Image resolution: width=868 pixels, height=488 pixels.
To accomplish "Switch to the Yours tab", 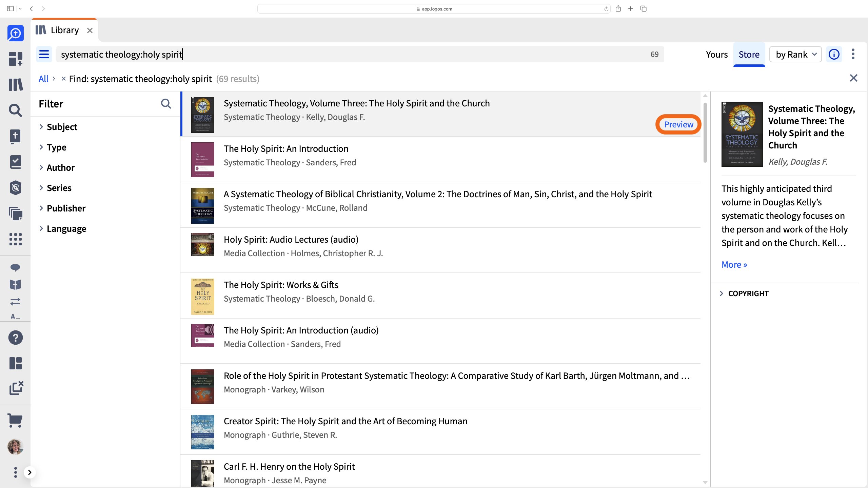I will (717, 54).
